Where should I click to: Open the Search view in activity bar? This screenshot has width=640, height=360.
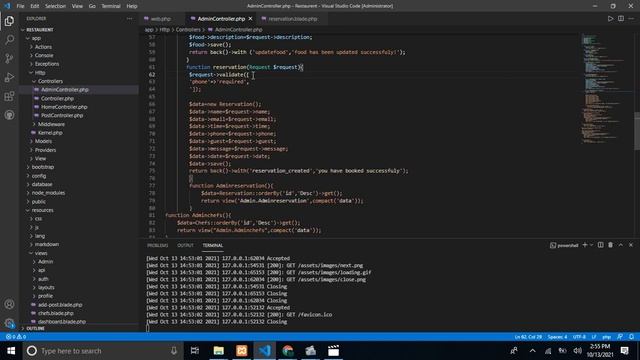click(x=9, y=40)
